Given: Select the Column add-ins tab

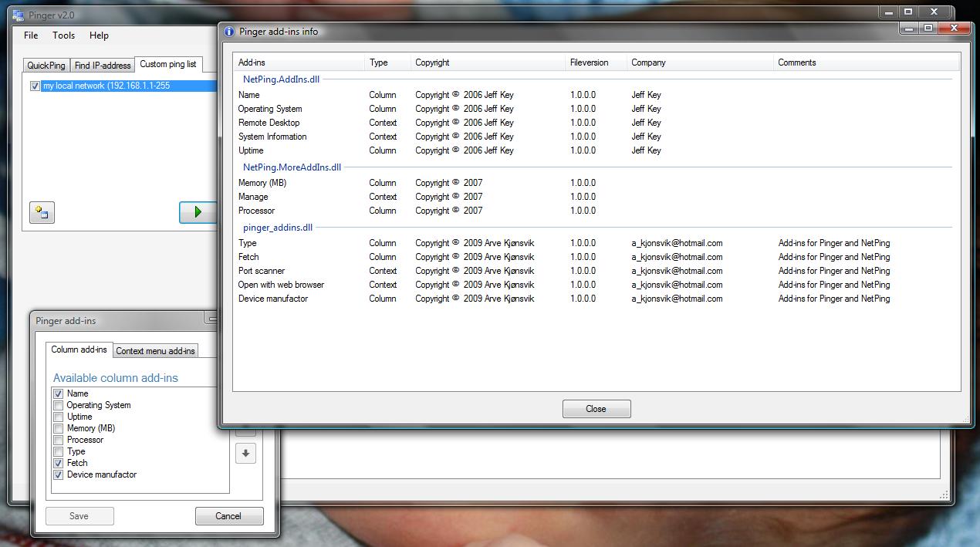Looking at the screenshot, I should (79, 349).
